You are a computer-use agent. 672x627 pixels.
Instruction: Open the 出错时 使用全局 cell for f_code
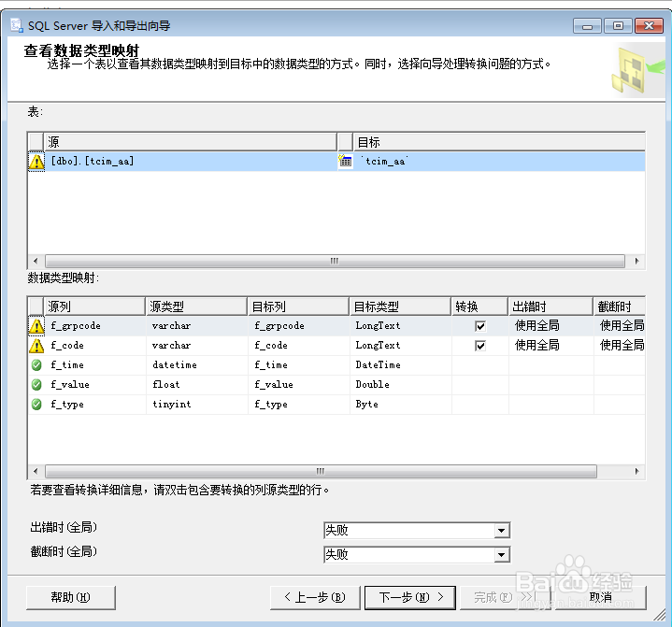point(551,346)
